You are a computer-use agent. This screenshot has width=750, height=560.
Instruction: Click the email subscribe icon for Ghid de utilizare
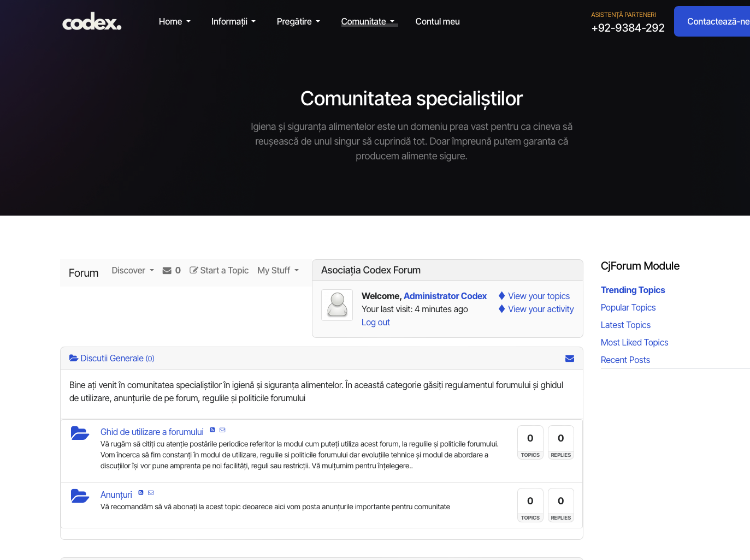point(222,430)
